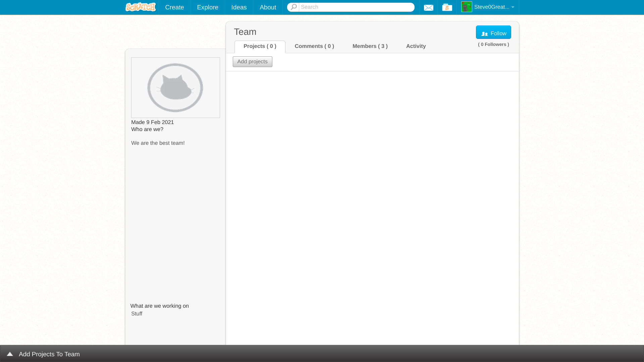Select the Projects tab
Image resolution: width=644 pixels, height=362 pixels.
pos(260,46)
